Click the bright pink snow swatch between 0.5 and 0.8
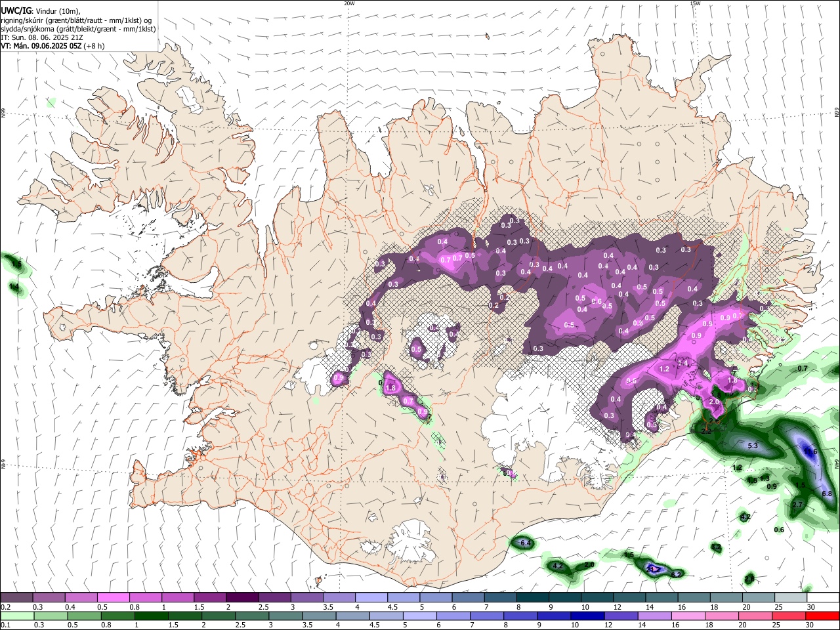The image size is (840, 630). coord(114,597)
